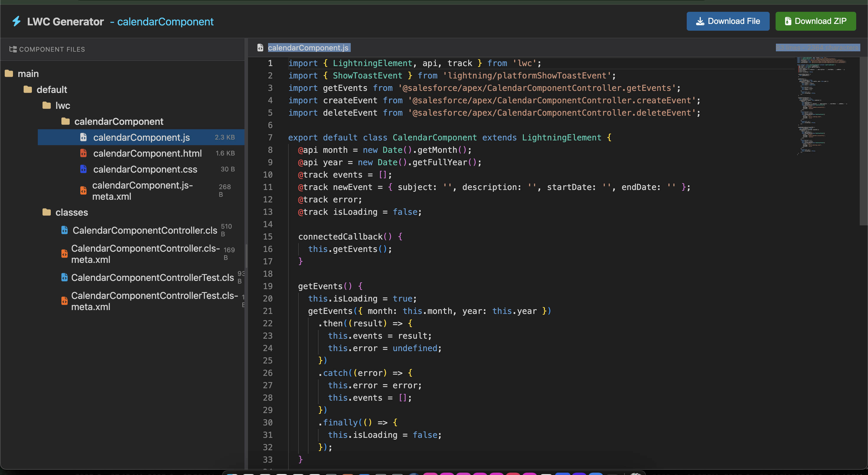
Task: Click the CalendarComponentControllerTest.cls file icon
Action: (64, 277)
